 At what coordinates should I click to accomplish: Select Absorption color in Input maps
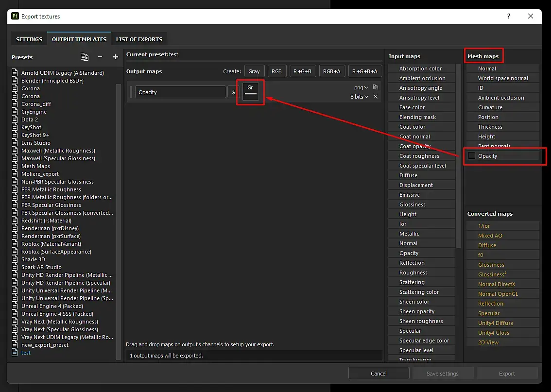421,68
